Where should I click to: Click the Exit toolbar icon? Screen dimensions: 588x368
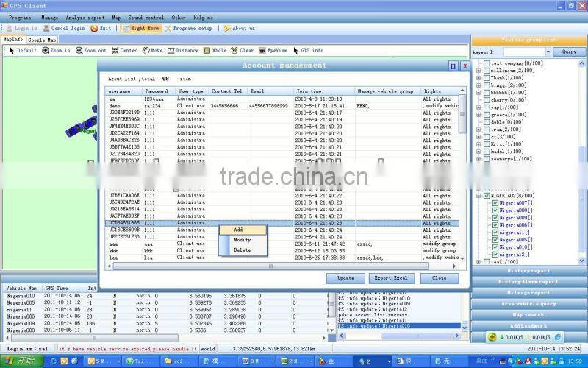(x=101, y=28)
